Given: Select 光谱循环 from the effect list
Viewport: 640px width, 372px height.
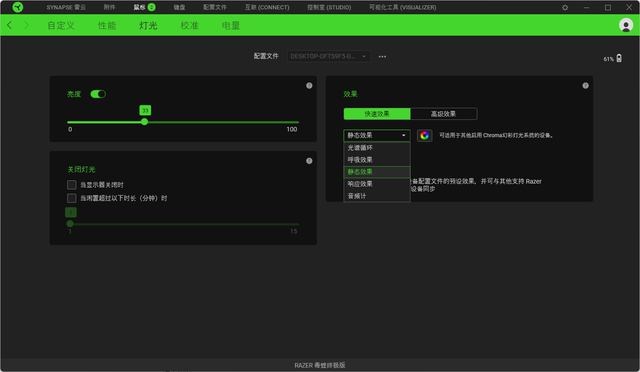Looking at the screenshot, I should point(376,148).
